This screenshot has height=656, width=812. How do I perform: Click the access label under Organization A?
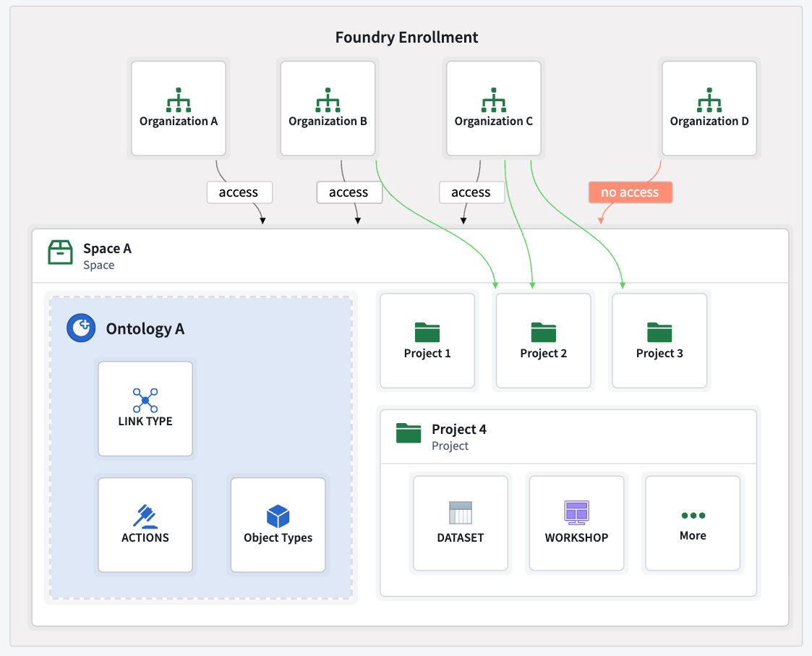tap(239, 192)
